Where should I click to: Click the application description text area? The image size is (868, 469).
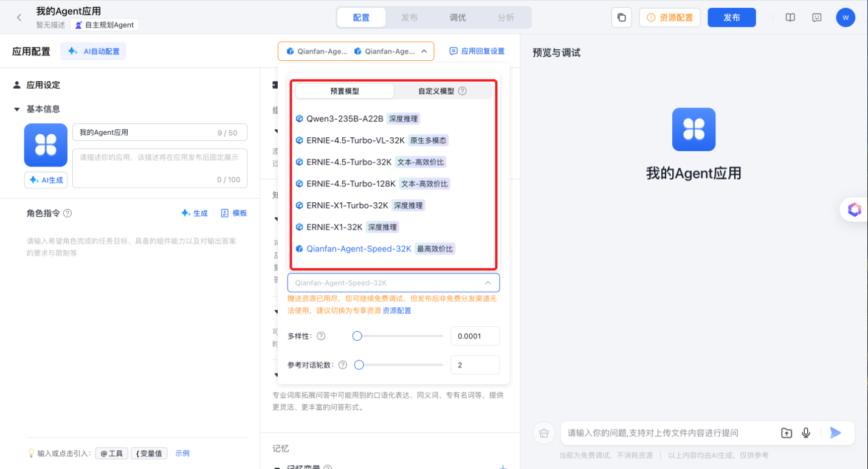[160, 167]
